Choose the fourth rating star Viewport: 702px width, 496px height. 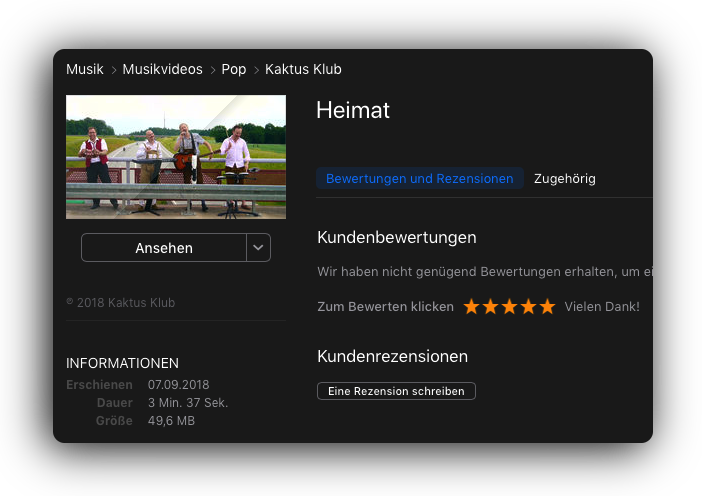pos(528,307)
